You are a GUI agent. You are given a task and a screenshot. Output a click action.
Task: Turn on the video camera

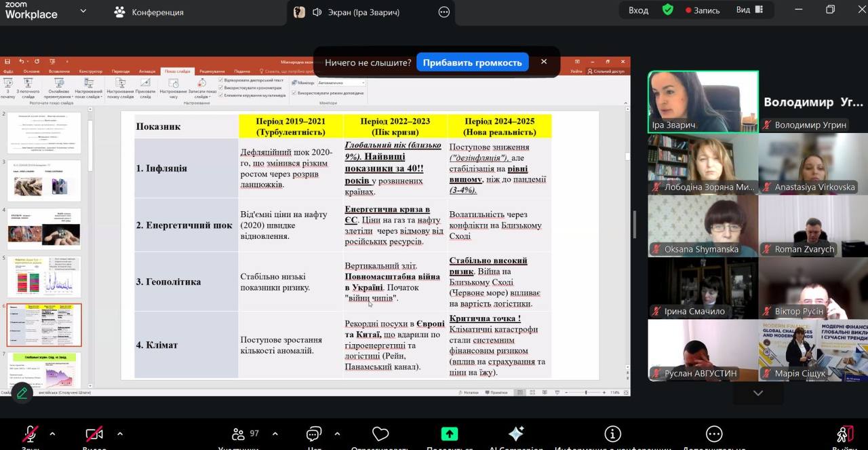94,434
